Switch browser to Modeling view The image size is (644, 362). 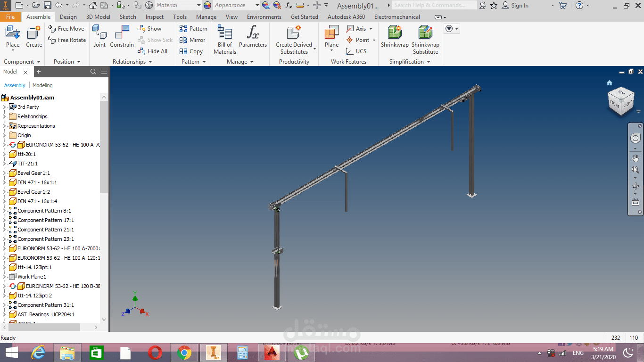click(x=42, y=85)
